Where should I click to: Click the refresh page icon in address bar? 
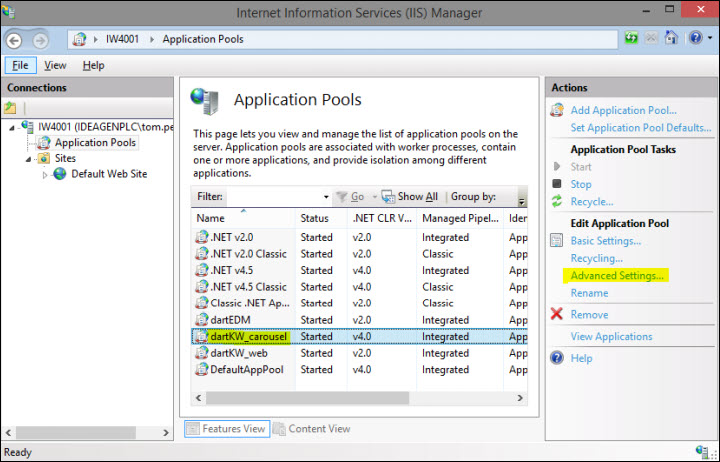[x=631, y=38]
